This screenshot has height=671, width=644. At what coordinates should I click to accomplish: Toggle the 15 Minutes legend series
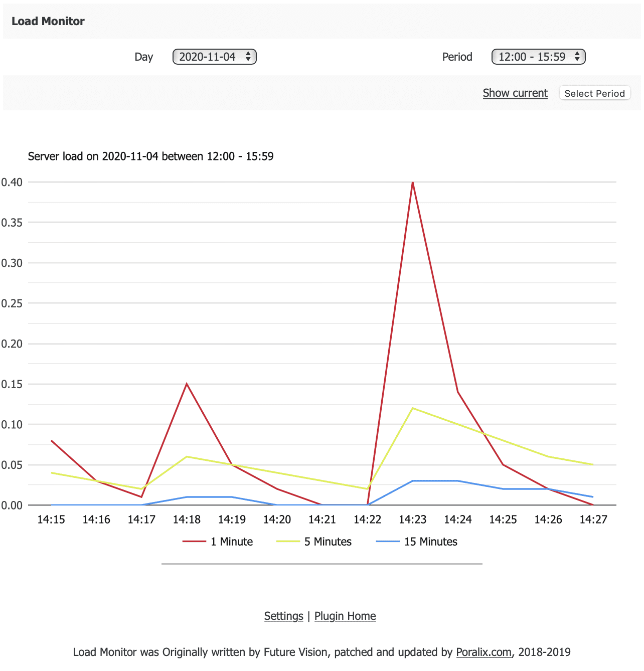430,542
